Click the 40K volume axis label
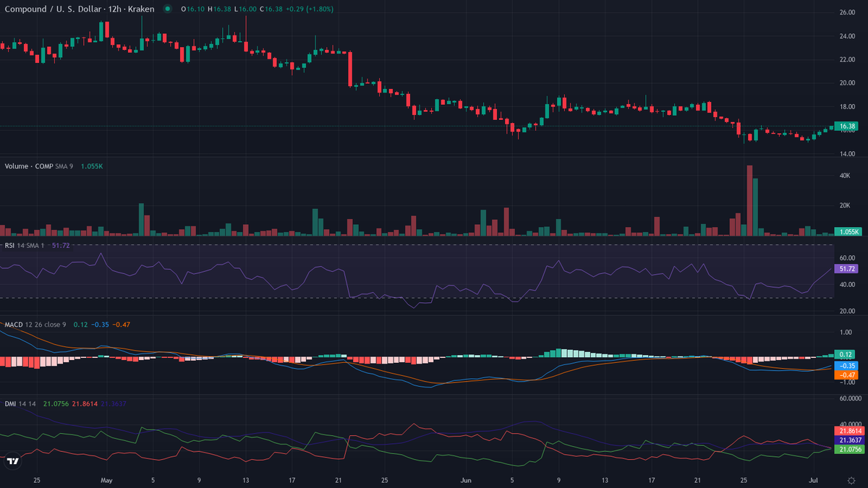The height and width of the screenshot is (488, 868). (844, 176)
